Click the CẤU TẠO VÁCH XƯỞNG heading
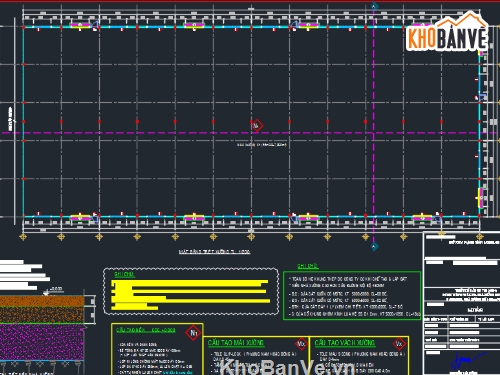This screenshot has height=375, width=500. click(345, 343)
